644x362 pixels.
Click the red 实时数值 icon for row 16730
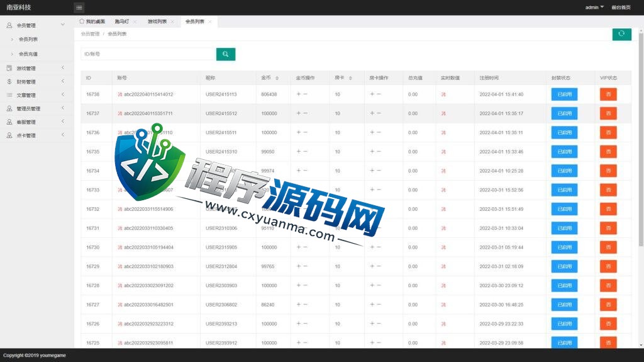[x=443, y=247]
